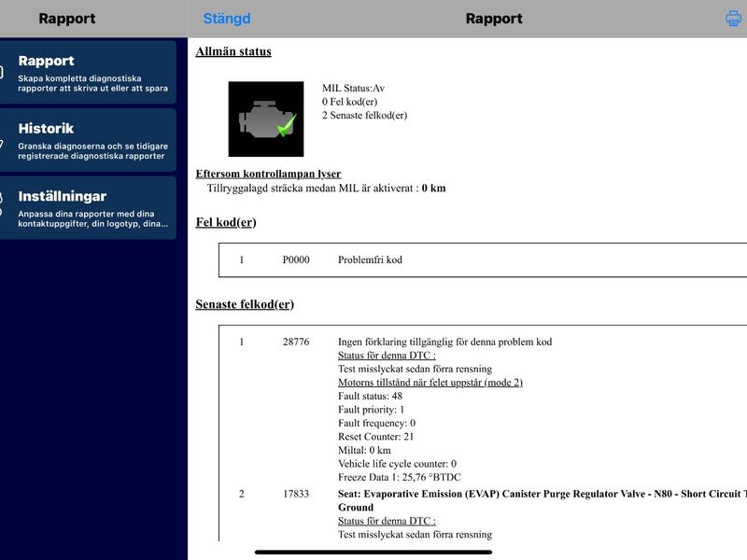Image resolution: width=747 pixels, height=560 pixels.
Task: Select the 'Miltal: 0 km' line
Action: pyautogui.click(x=364, y=450)
